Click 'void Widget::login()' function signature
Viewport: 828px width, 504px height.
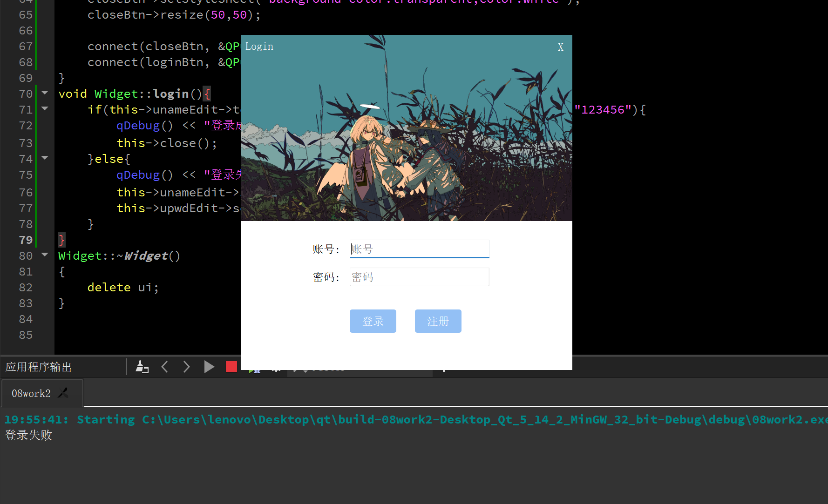[130, 94]
